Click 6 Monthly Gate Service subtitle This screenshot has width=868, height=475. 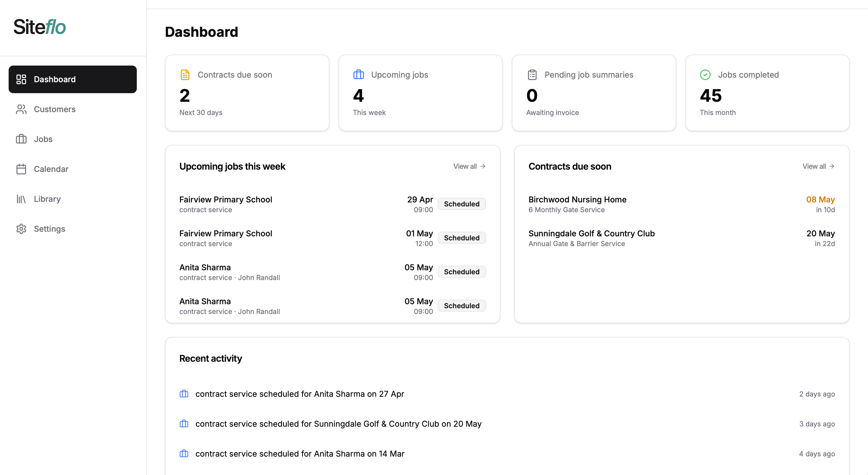[566, 210]
